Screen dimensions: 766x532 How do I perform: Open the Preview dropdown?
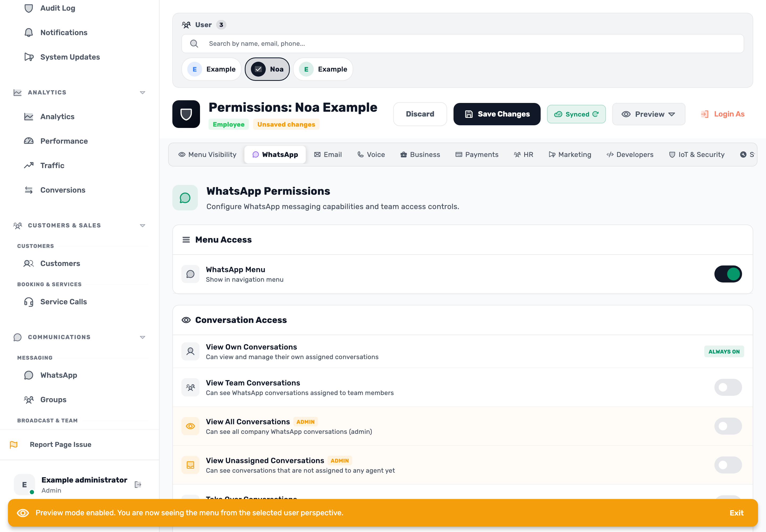tap(648, 114)
